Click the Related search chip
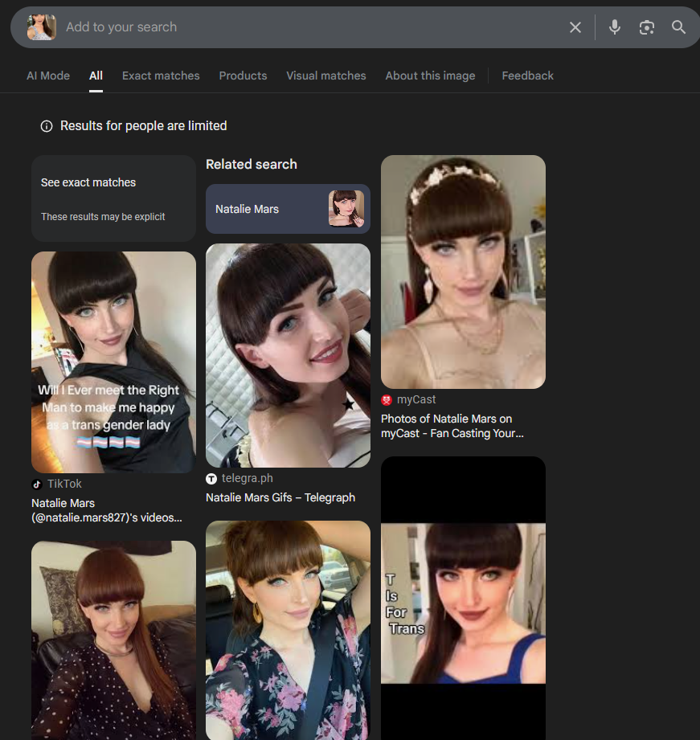 288,209
